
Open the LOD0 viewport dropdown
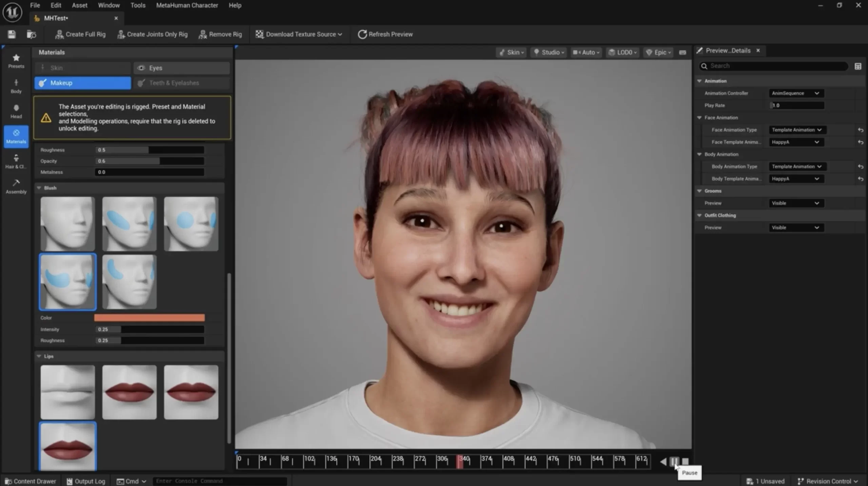coord(623,52)
